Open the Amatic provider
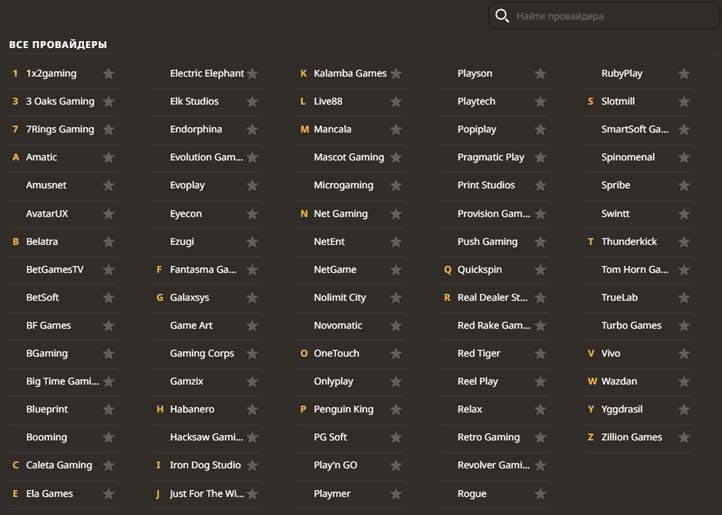722x515 pixels. tap(41, 158)
